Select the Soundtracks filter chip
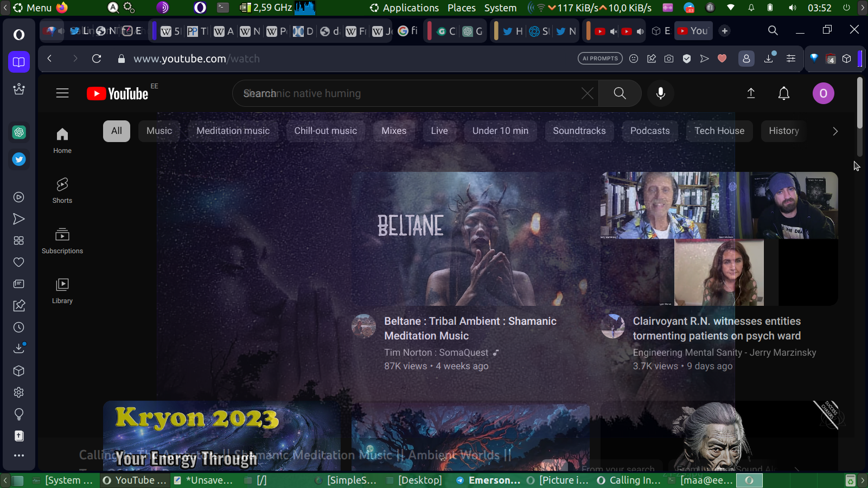 579,131
